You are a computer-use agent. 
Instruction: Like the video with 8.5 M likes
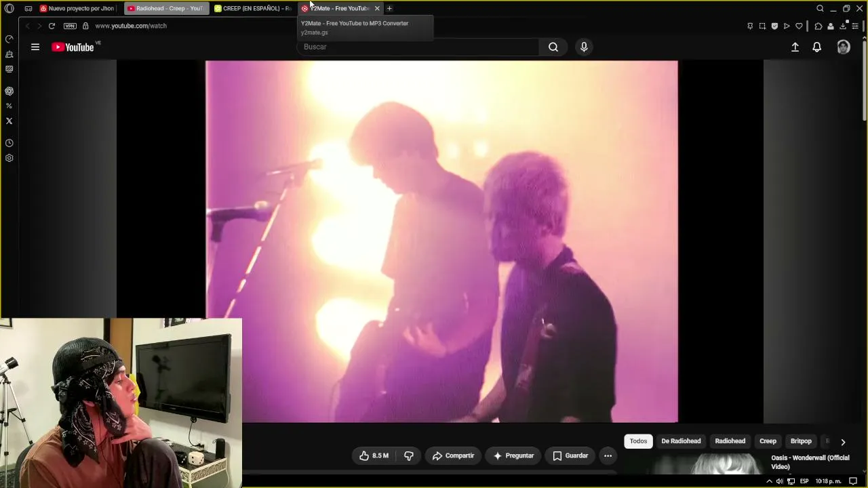[374, 455]
